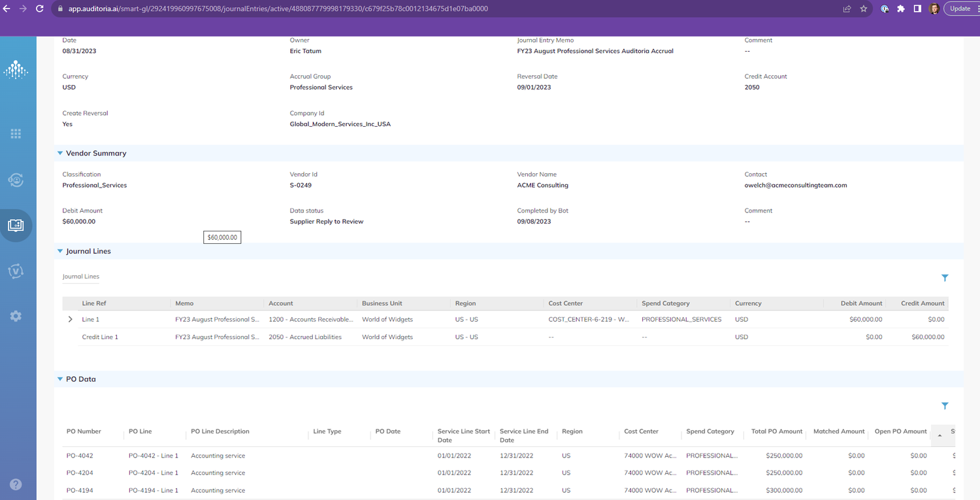Open the SmartVendor module icon

click(16, 271)
